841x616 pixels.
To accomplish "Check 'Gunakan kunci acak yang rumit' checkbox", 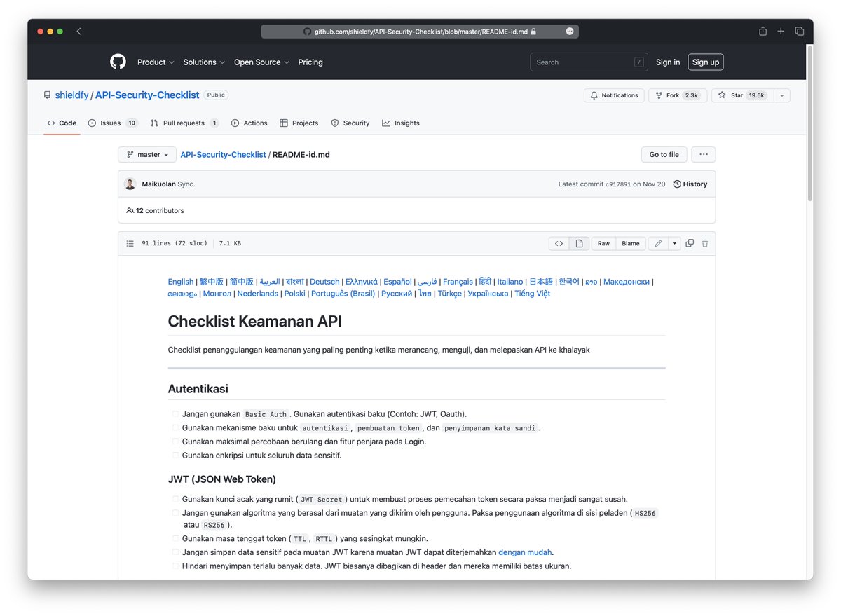I will [176, 500].
